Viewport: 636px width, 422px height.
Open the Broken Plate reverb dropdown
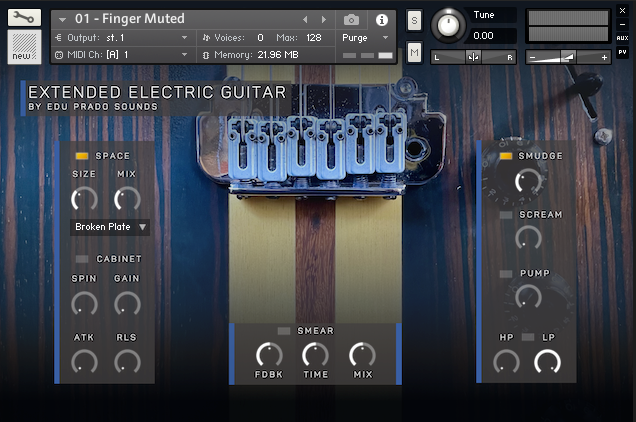click(110, 227)
